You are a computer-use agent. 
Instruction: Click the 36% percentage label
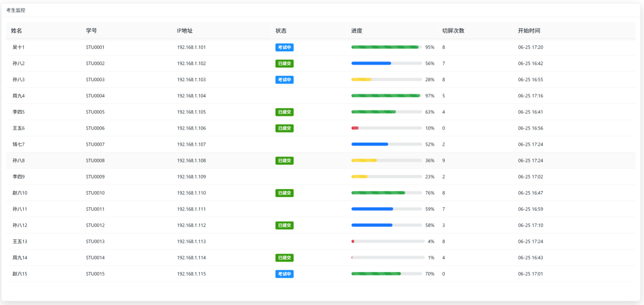[x=429, y=161]
